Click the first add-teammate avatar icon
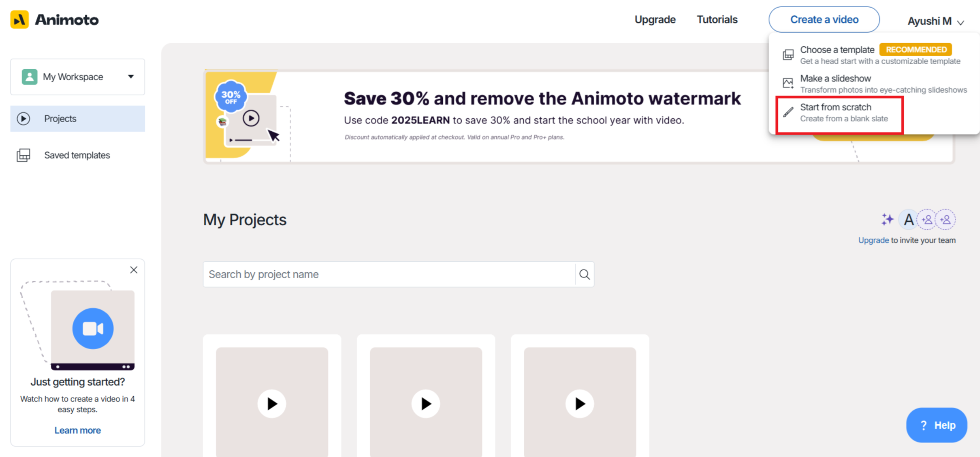Screen dimensions: 980x457 point(927,219)
